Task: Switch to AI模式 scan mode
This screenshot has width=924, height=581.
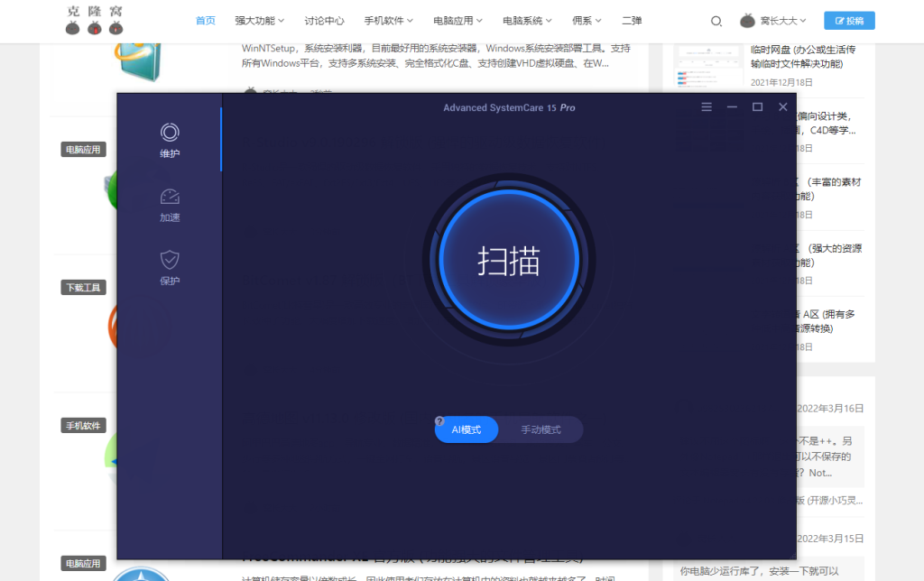Action: (x=467, y=429)
